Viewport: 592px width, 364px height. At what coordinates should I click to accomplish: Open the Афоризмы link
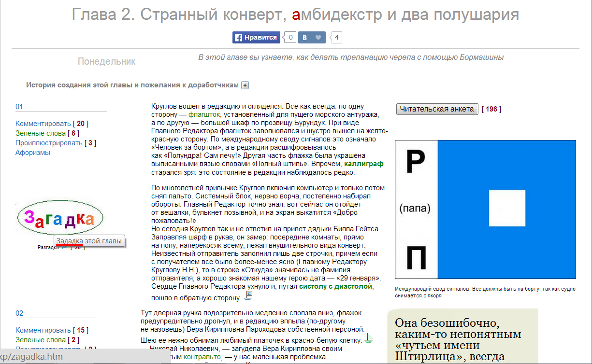[x=33, y=153]
